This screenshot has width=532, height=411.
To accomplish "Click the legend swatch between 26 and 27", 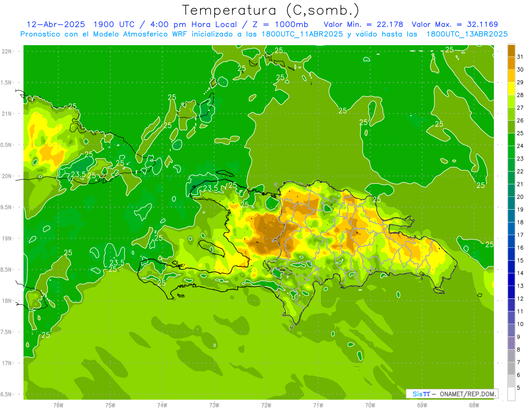I will tap(511, 114).
